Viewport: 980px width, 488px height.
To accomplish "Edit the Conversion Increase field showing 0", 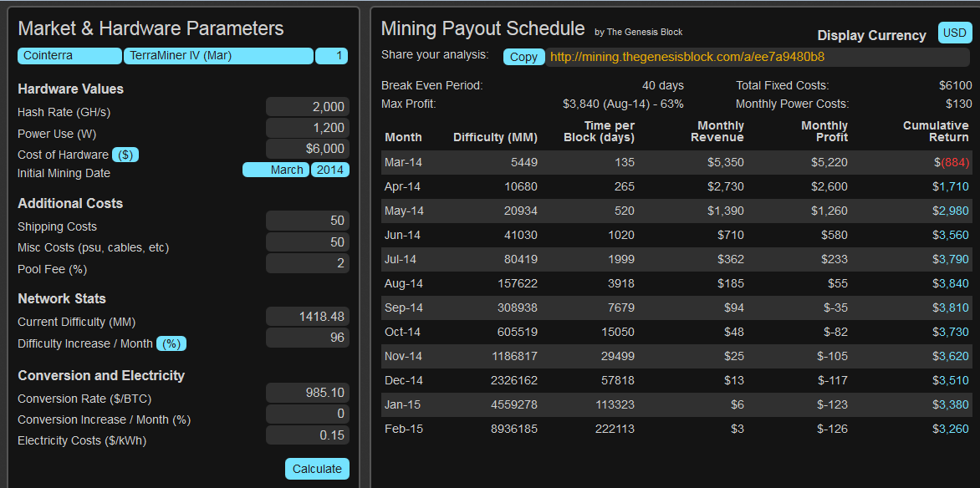I will tap(308, 414).
